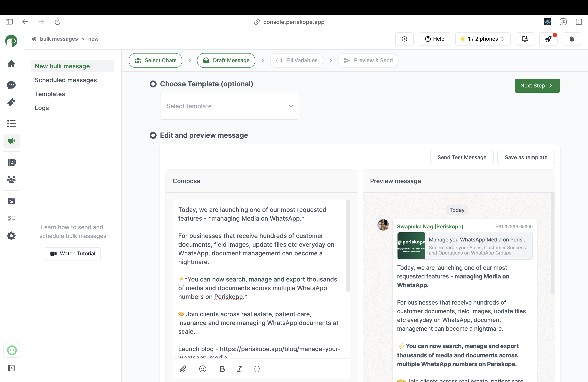Open the contacts book icon in sidebar

coord(11,162)
